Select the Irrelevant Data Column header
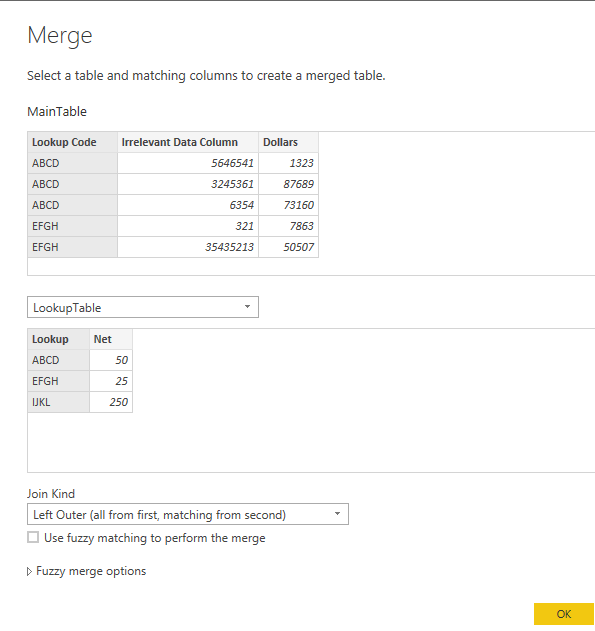 tap(188, 142)
